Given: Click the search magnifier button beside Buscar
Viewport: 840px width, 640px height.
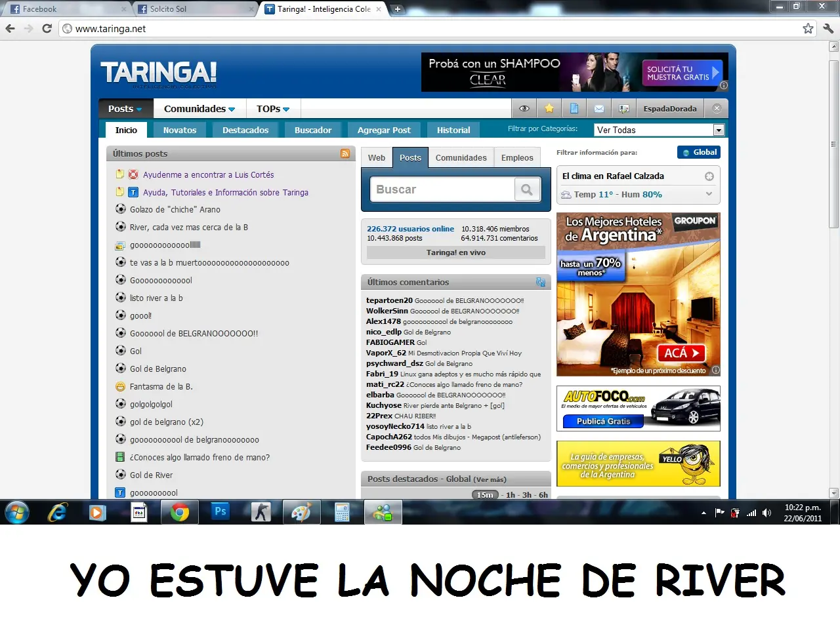Looking at the screenshot, I should click(527, 190).
